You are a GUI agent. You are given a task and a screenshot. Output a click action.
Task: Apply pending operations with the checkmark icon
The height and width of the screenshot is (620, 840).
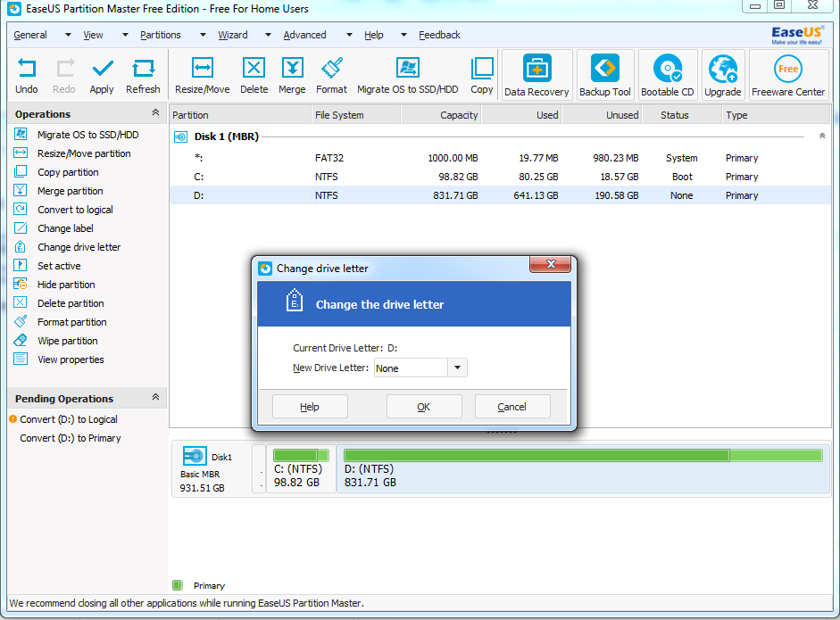102,69
